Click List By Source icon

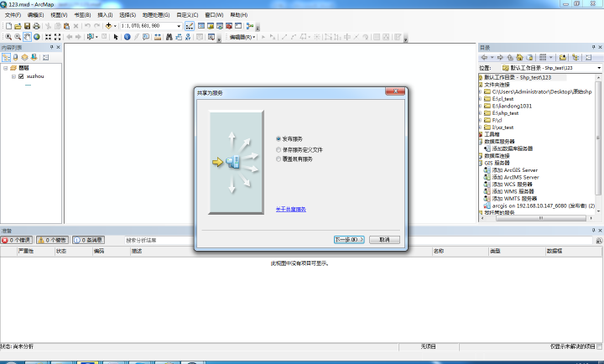(x=15, y=57)
